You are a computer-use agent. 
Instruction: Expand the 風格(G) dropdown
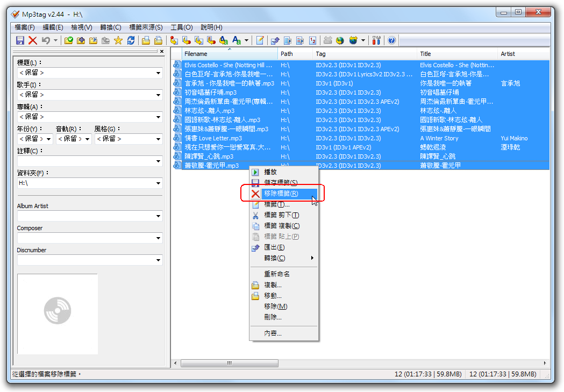click(158, 139)
